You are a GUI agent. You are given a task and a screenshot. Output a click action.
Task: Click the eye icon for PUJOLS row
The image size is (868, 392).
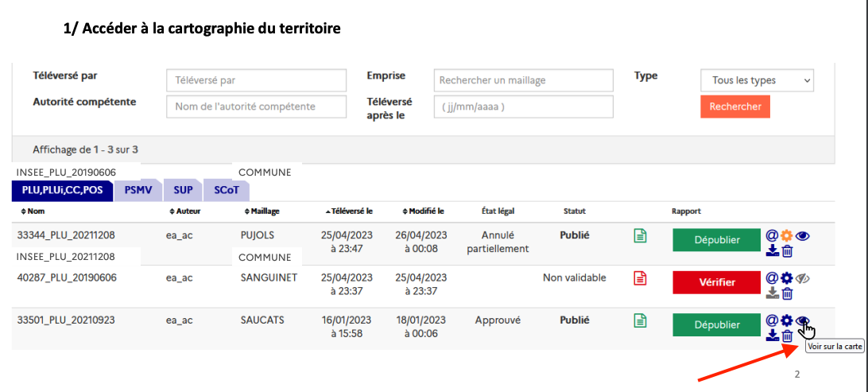point(802,235)
